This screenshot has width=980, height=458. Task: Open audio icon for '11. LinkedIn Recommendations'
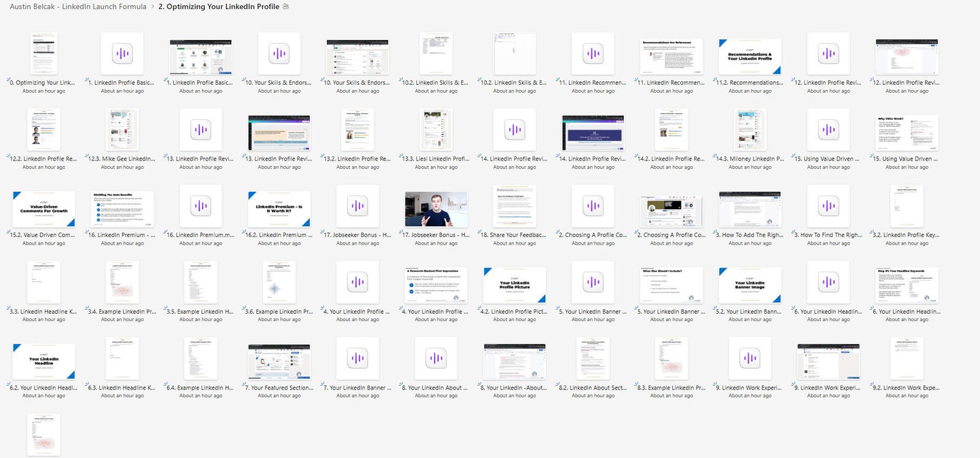click(x=593, y=54)
